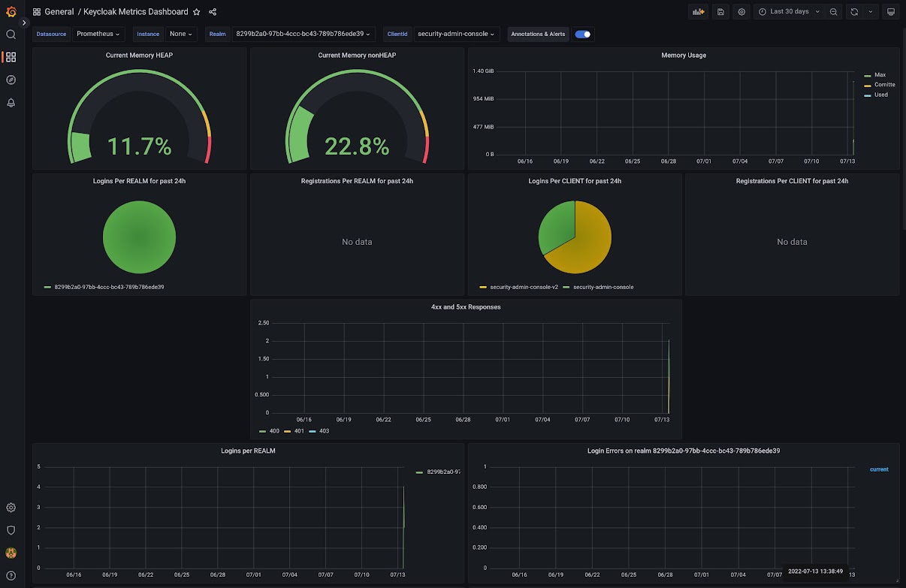
Task: Open the Login Errors on realm panel title
Action: (x=684, y=451)
